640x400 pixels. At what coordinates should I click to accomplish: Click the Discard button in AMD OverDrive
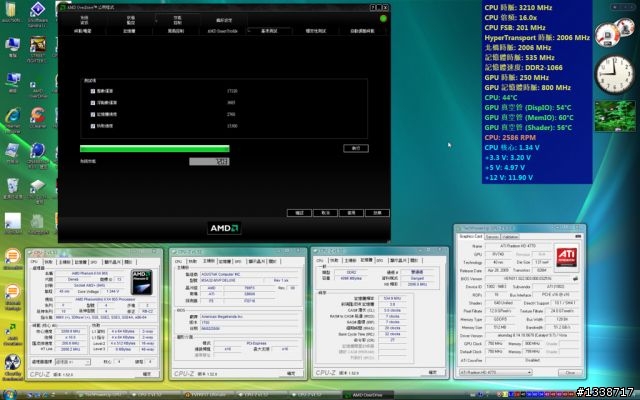377,213
